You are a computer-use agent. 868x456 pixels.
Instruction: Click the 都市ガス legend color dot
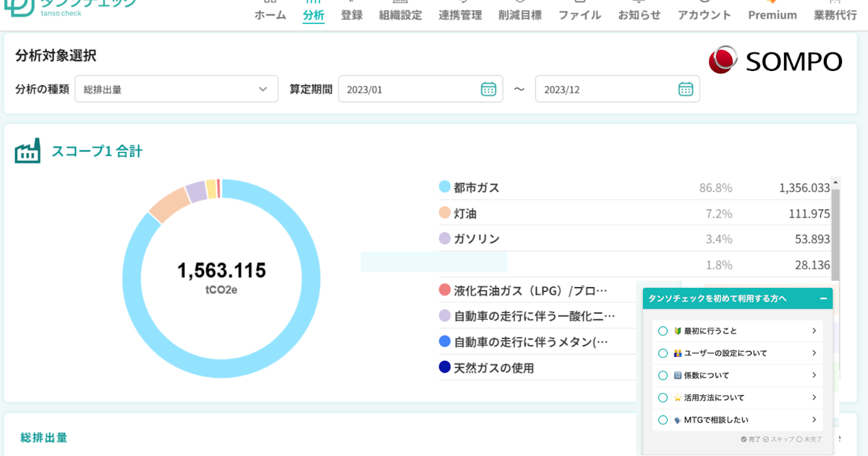coord(445,187)
